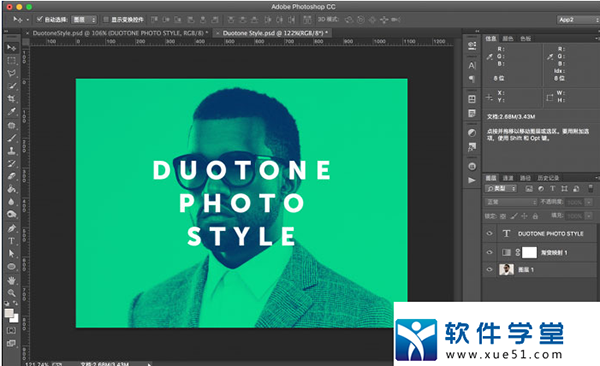Reset default foreground and background colors

pyautogui.click(x=7, y=303)
